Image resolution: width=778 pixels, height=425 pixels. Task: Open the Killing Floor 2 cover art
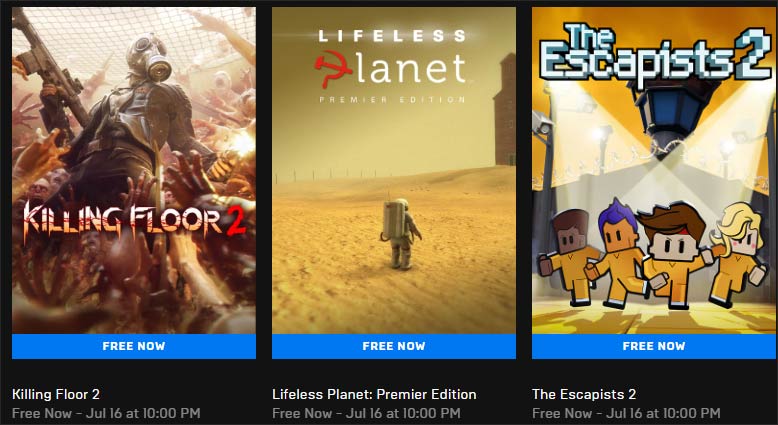pos(134,170)
